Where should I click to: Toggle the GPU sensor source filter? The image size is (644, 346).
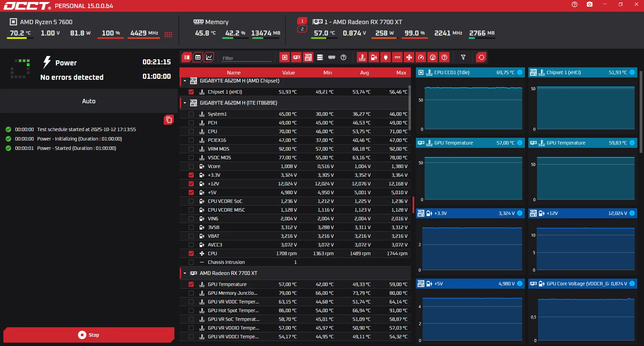coord(297,57)
